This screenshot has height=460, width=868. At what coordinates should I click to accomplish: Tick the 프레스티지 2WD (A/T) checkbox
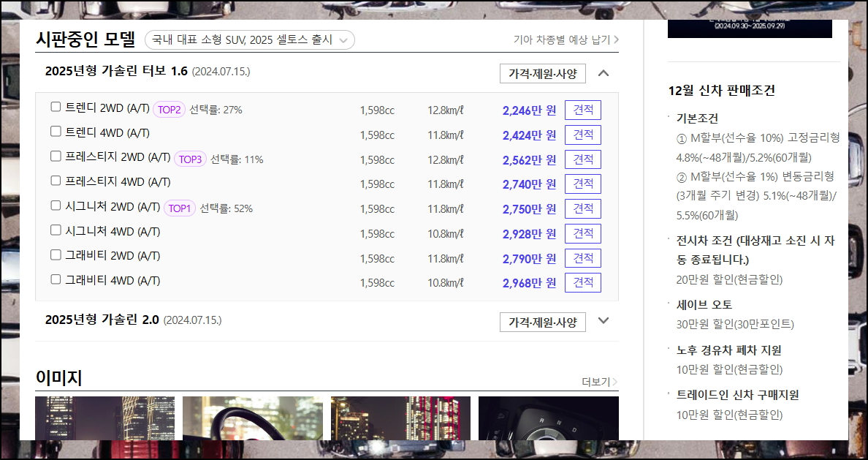coord(56,157)
